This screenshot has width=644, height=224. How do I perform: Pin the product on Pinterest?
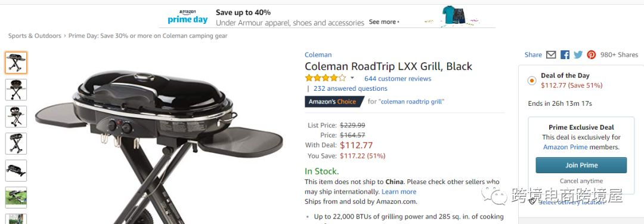(592, 55)
